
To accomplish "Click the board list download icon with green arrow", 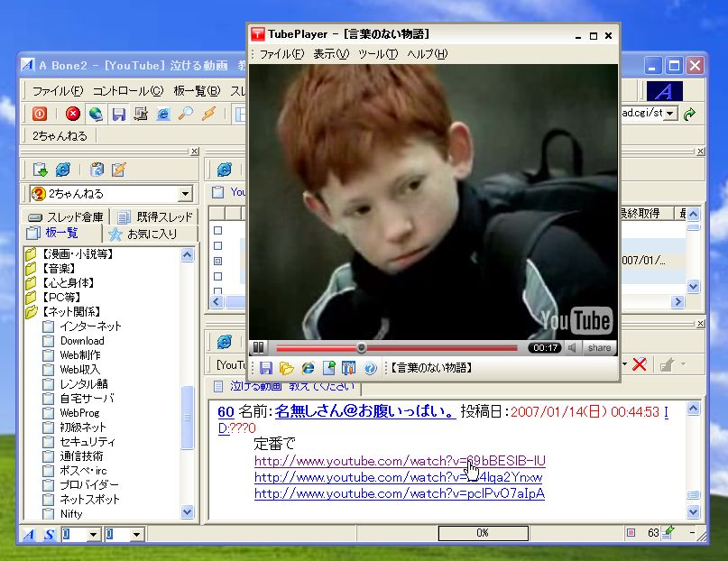I will click(x=40, y=170).
